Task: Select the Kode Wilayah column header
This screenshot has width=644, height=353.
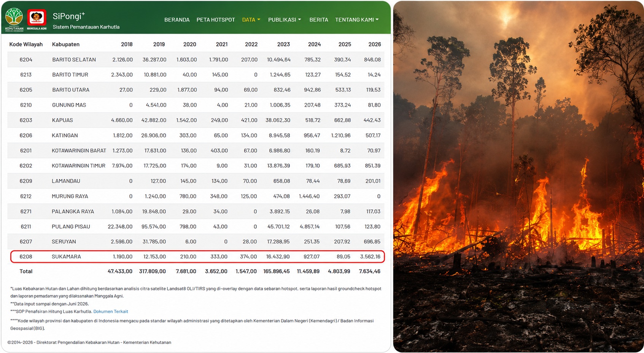Action: pyautogui.click(x=26, y=44)
